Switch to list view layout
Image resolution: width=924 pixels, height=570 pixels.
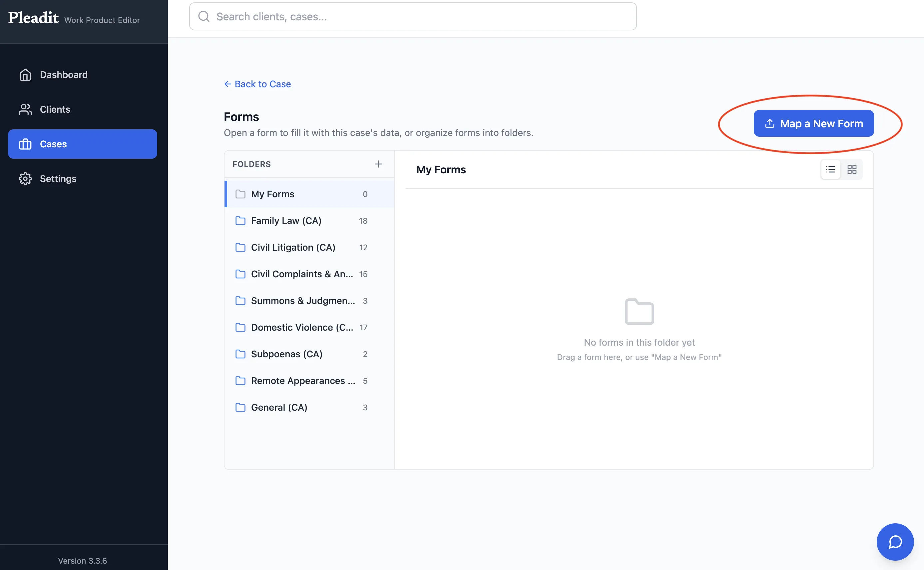[831, 169]
